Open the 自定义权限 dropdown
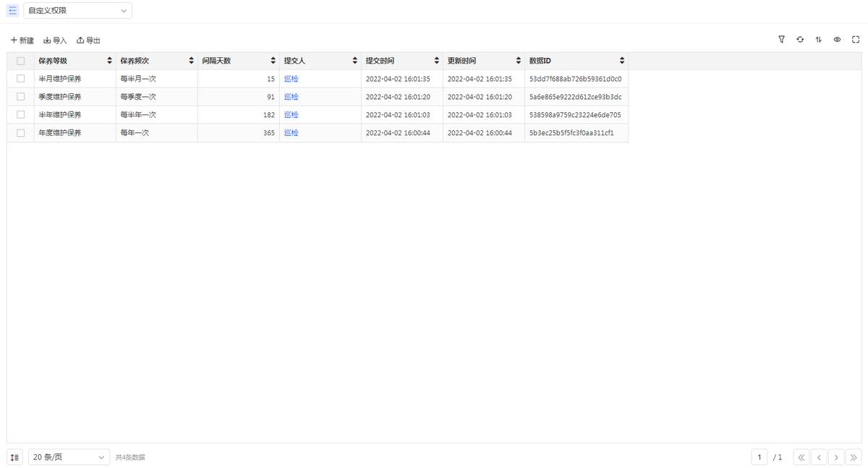 click(x=78, y=11)
